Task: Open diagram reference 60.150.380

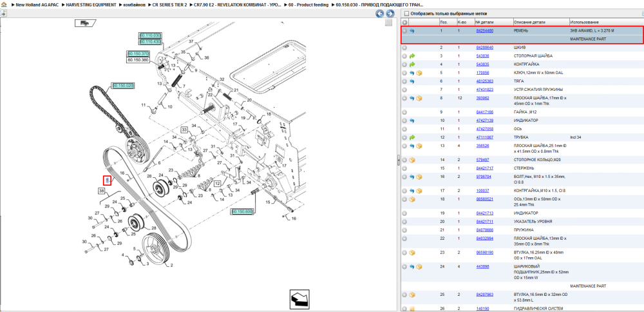Action: [x=138, y=59]
